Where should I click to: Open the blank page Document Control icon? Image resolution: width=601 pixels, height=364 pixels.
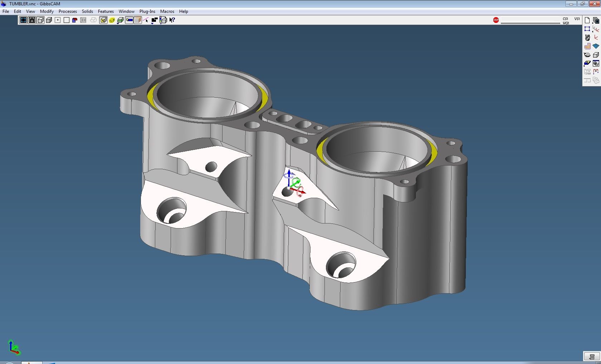[x=587, y=20]
